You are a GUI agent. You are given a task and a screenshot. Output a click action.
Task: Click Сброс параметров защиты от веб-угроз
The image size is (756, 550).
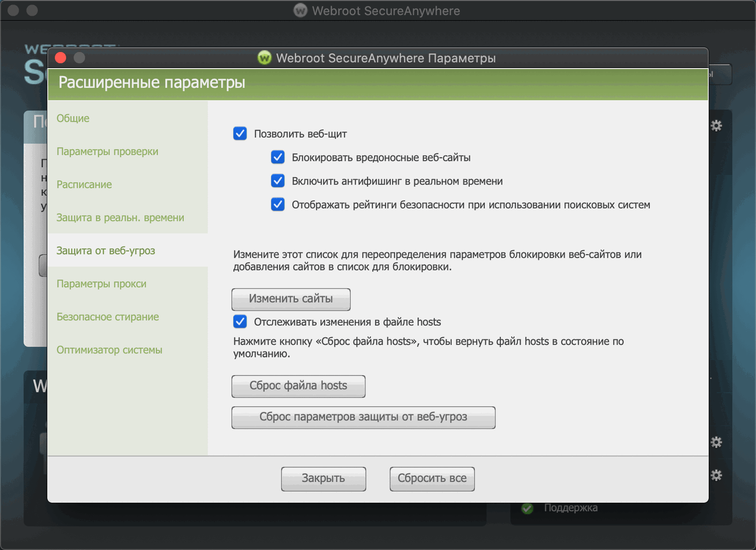[363, 417]
